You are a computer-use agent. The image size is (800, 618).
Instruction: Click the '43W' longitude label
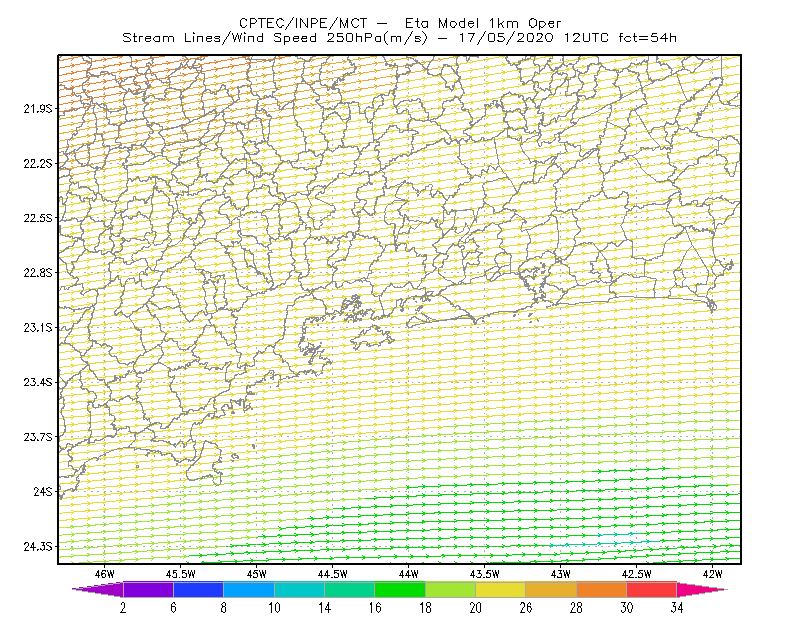pyautogui.click(x=561, y=574)
